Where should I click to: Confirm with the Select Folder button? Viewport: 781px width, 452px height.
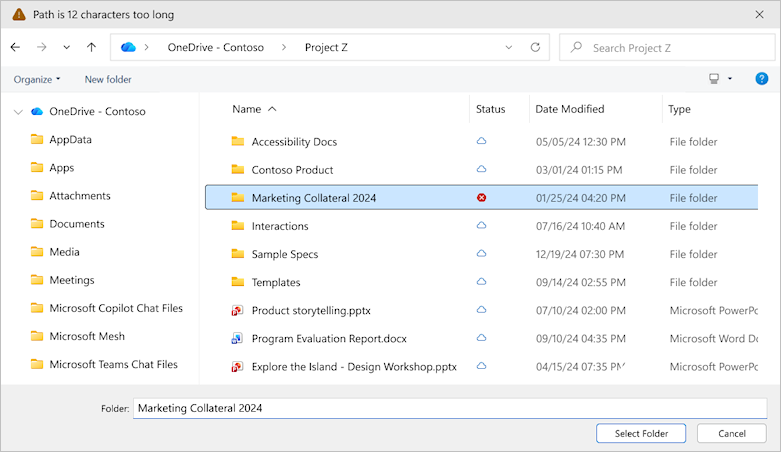(641, 434)
